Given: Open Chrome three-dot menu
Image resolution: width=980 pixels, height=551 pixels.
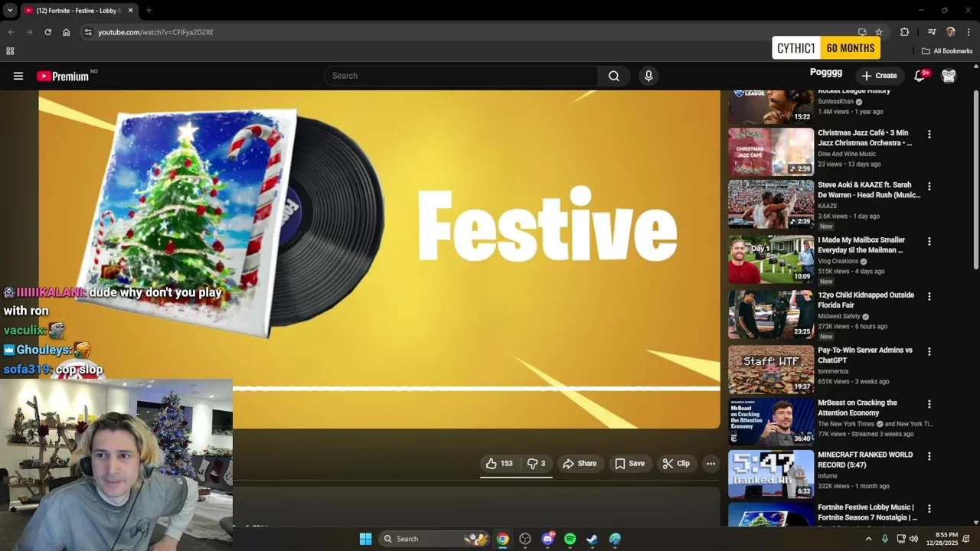Looking at the screenshot, I should click(969, 32).
